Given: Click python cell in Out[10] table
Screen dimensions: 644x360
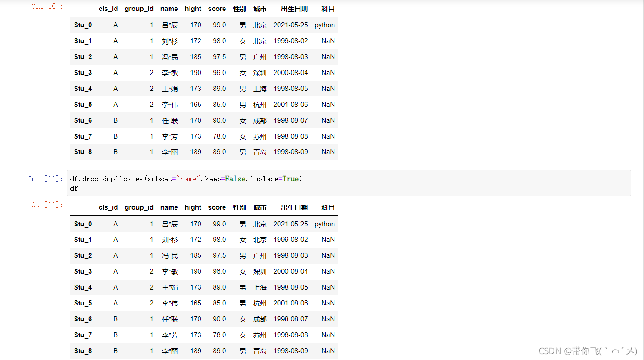Looking at the screenshot, I should tap(325, 25).
